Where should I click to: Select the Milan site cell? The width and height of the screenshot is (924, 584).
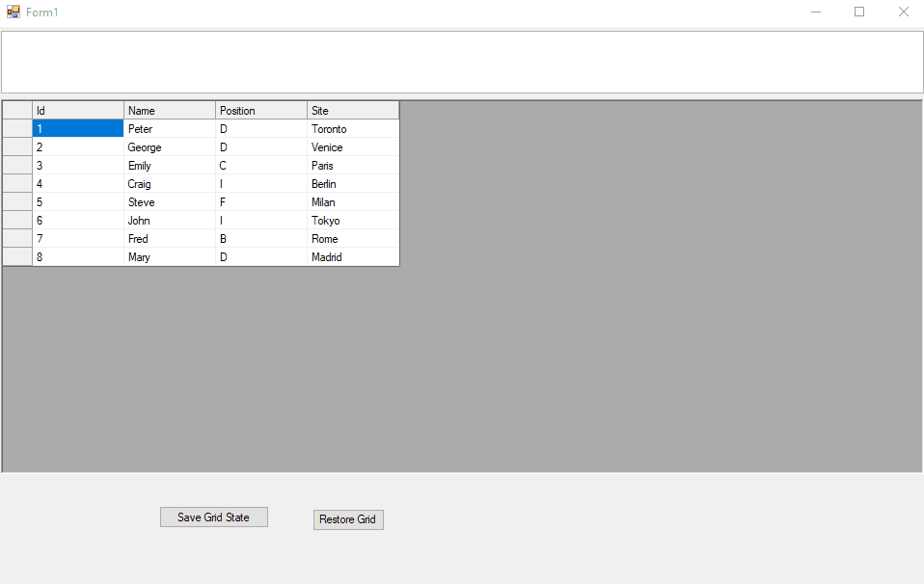[353, 201]
